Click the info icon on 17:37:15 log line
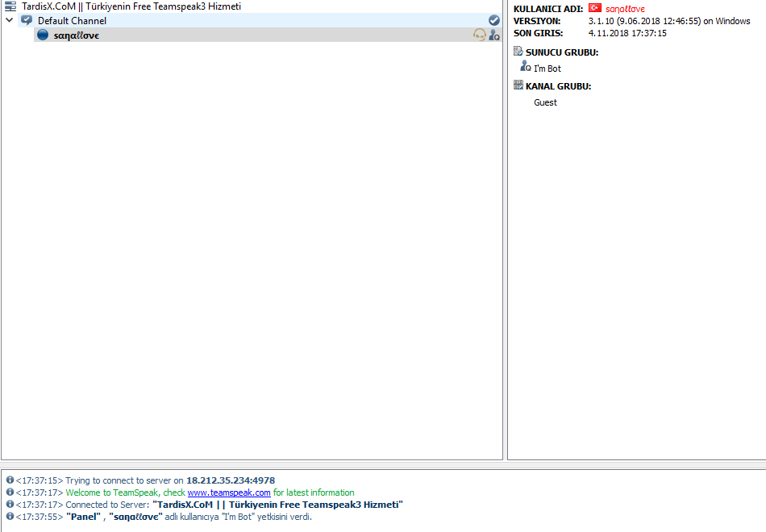Screen dimensions: 766x532 tap(10, 480)
